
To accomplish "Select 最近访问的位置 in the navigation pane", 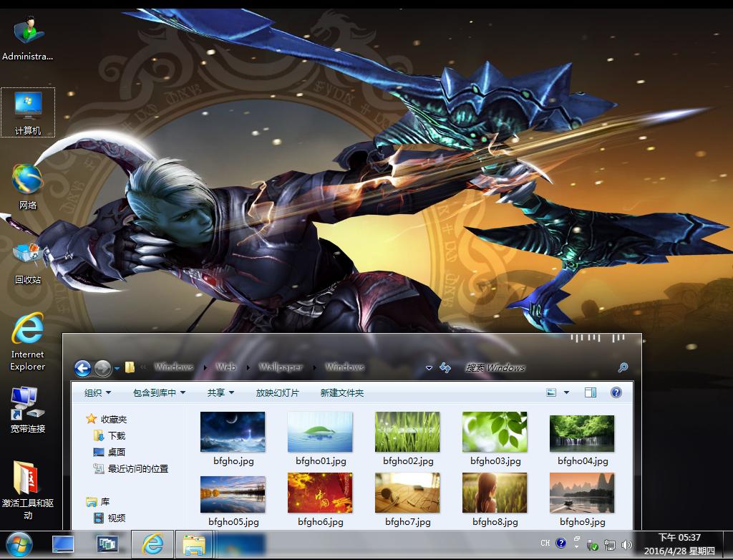I will (131, 468).
